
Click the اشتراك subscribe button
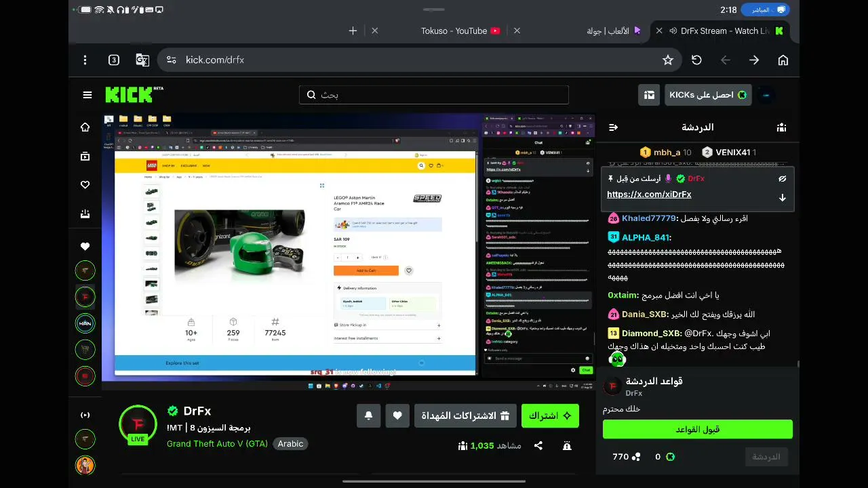[550, 415]
